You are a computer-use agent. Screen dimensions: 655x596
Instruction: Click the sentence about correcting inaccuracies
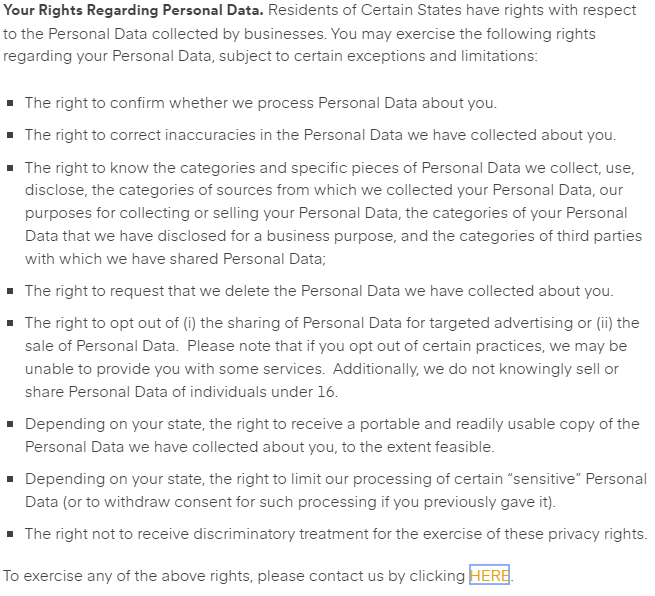click(320, 135)
